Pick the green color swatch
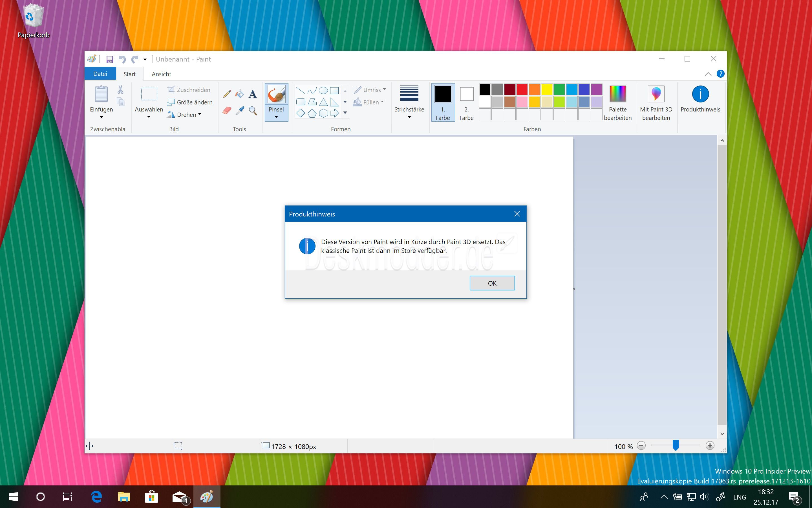This screenshot has height=508, width=812. [x=559, y=89]
